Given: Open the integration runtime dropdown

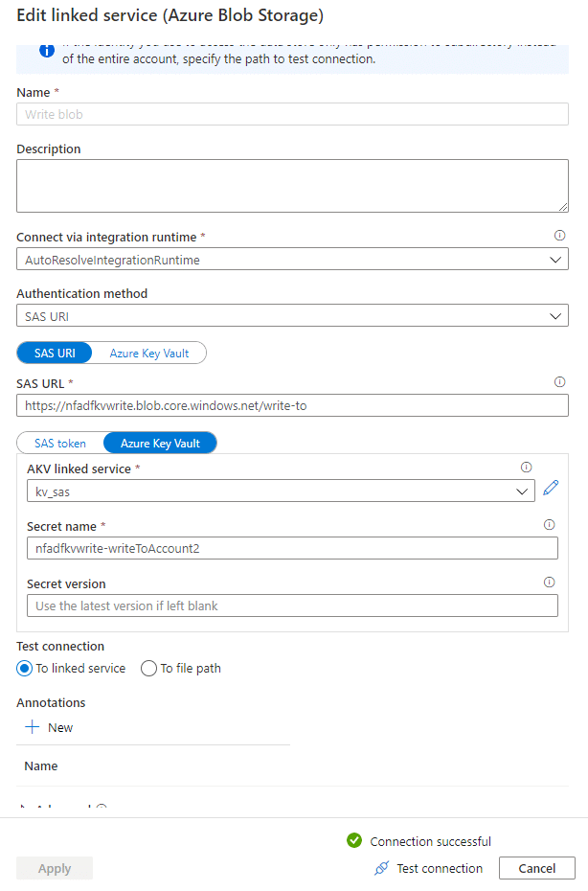Looking at the screenshot, I should [292, 260].
